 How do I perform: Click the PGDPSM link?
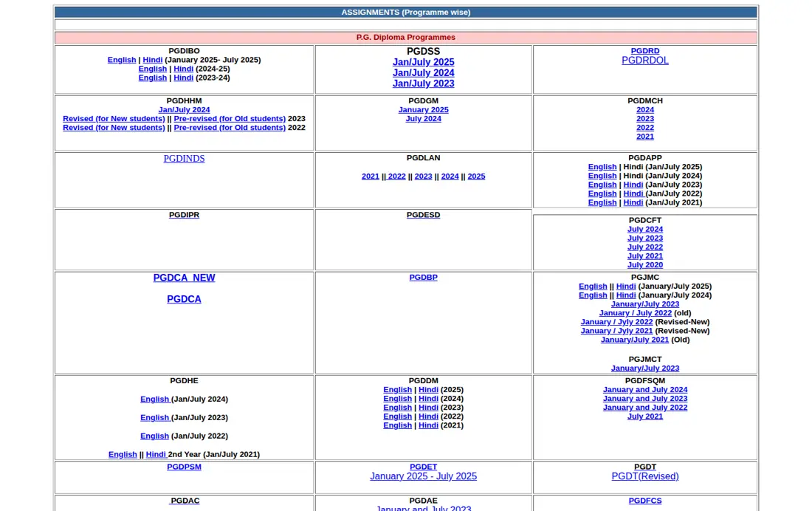(x=184, y=467)
